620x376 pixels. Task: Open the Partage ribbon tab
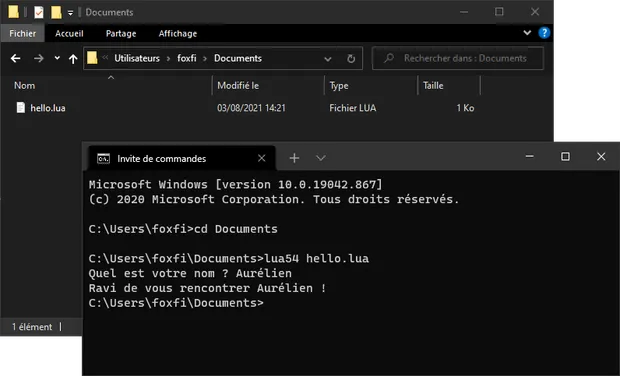[x=121, y=34]
